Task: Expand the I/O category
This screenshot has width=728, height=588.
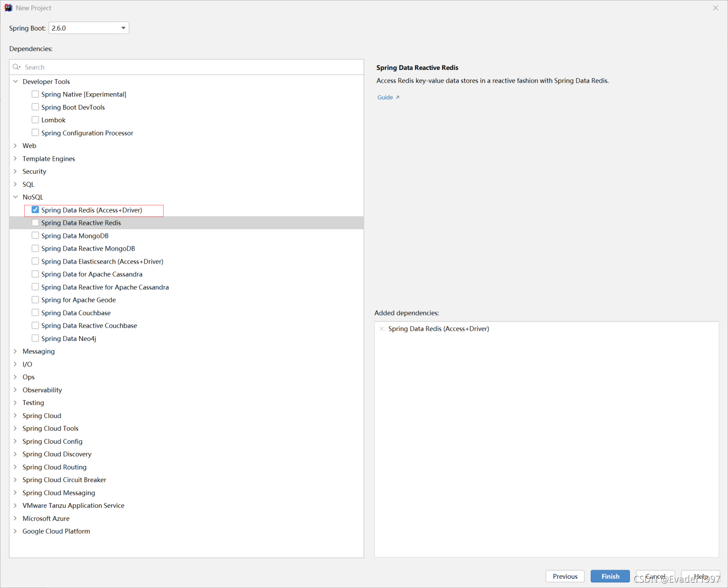Action: pyautogui.click(x=16, y=364)
